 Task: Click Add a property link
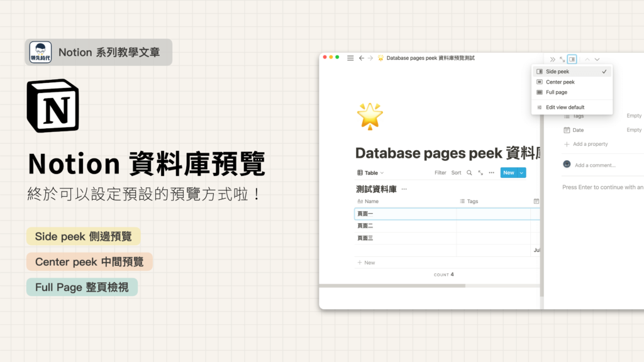[589, 144]
